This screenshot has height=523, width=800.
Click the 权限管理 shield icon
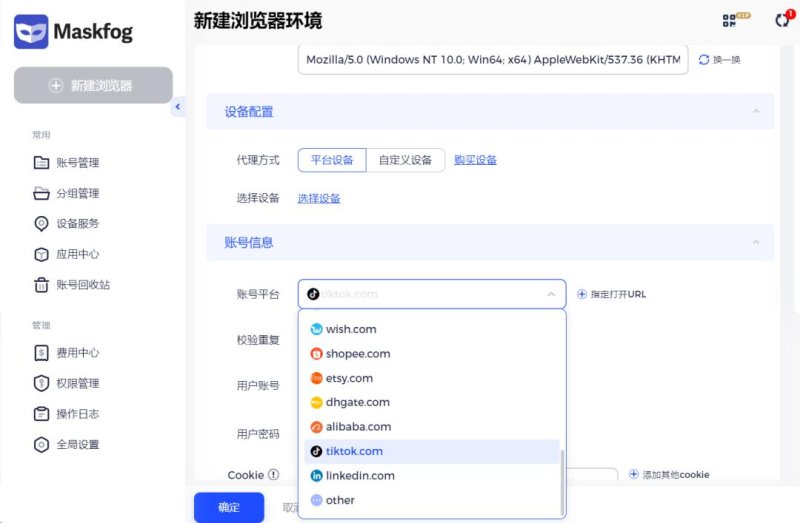tap(41, 383)
